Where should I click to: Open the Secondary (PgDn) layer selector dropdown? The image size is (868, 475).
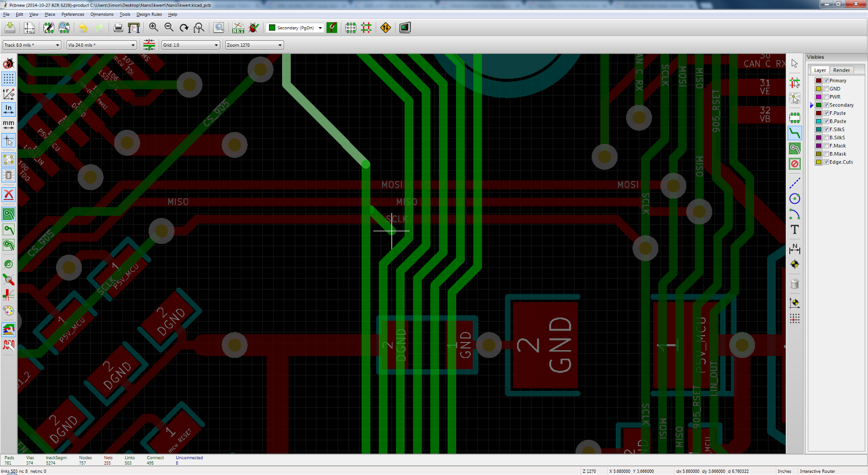tap(296, 28)
